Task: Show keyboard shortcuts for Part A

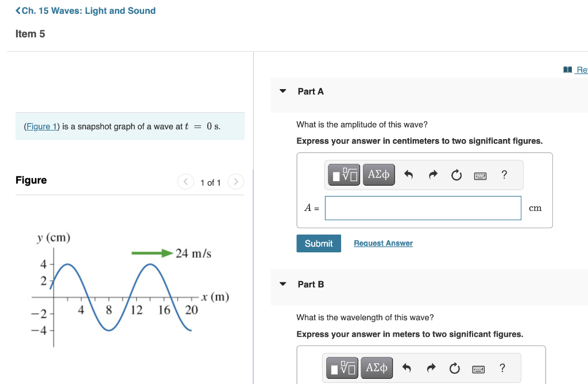Action: [x=481, y=175]
